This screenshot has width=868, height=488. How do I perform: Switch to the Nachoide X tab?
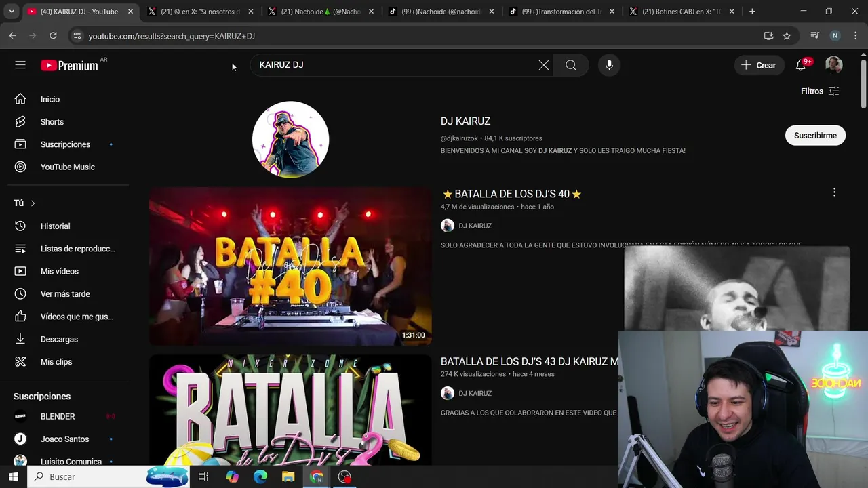click(x=321, y=12)
